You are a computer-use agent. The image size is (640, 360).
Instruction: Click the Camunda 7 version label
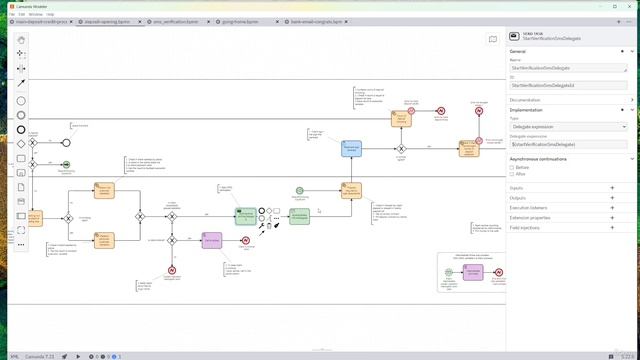[x=40, y=356]
